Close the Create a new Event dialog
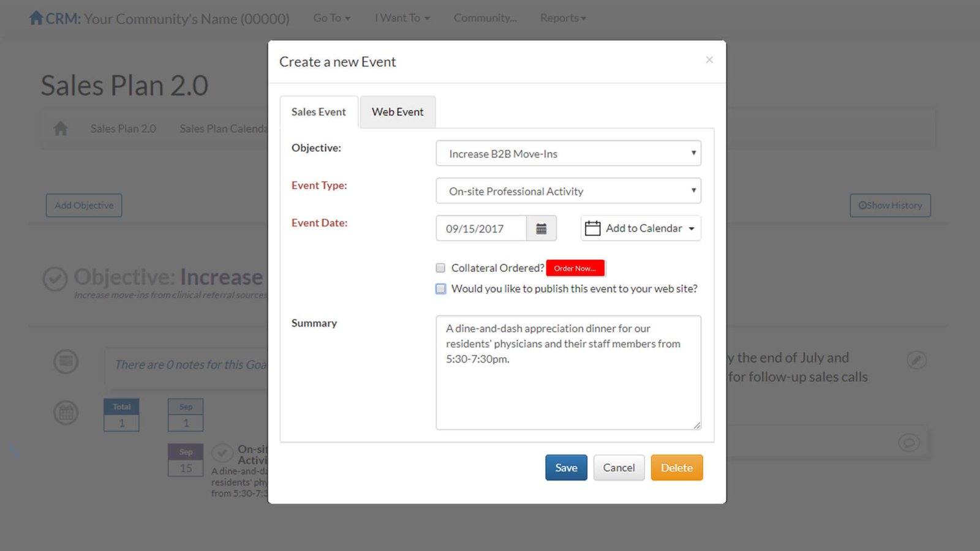This screenshot has width=980, height=551. tap(709, 60)
